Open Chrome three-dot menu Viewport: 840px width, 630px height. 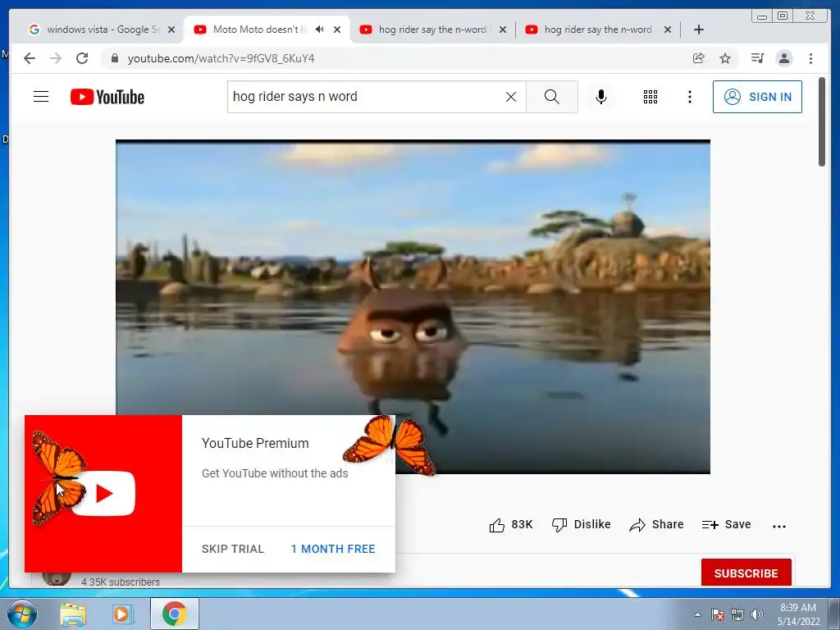point(810,58)
